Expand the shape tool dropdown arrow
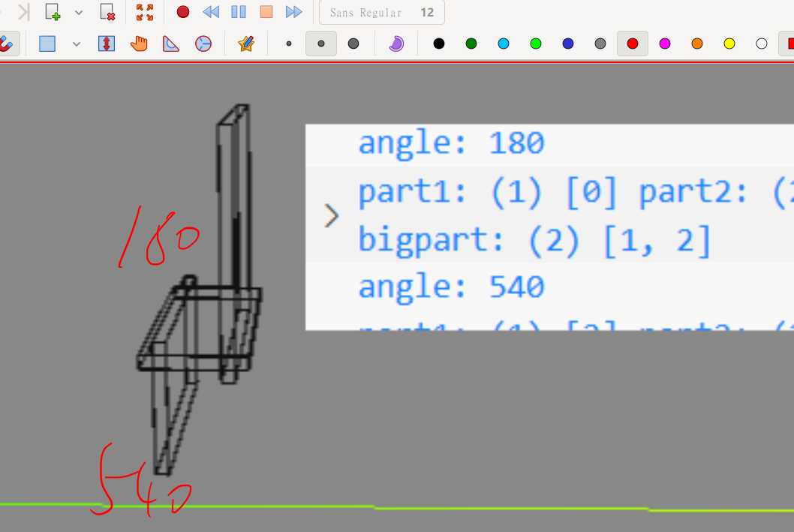 77,44
